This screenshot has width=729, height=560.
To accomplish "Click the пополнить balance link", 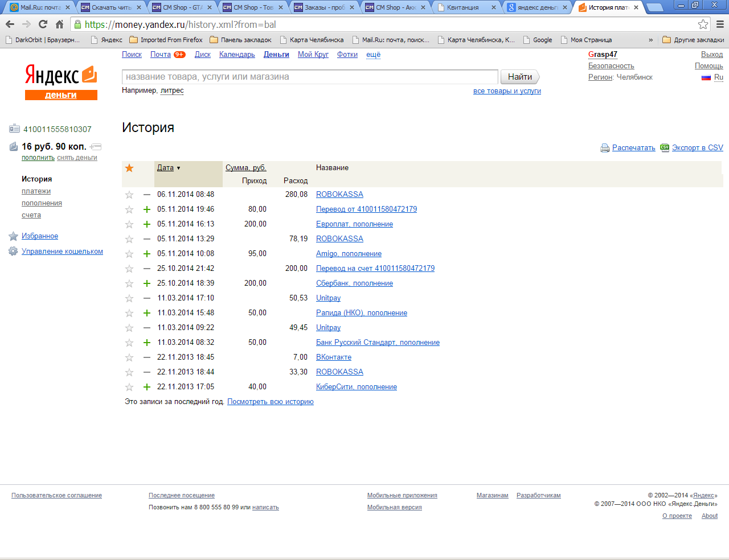I will [x=38, y=158].
